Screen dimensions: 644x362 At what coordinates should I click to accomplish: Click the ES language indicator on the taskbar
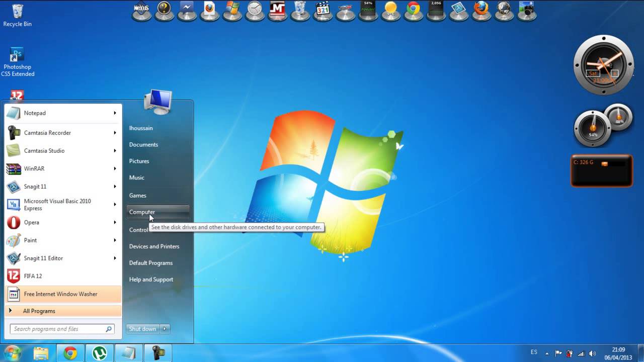[534, 352]
